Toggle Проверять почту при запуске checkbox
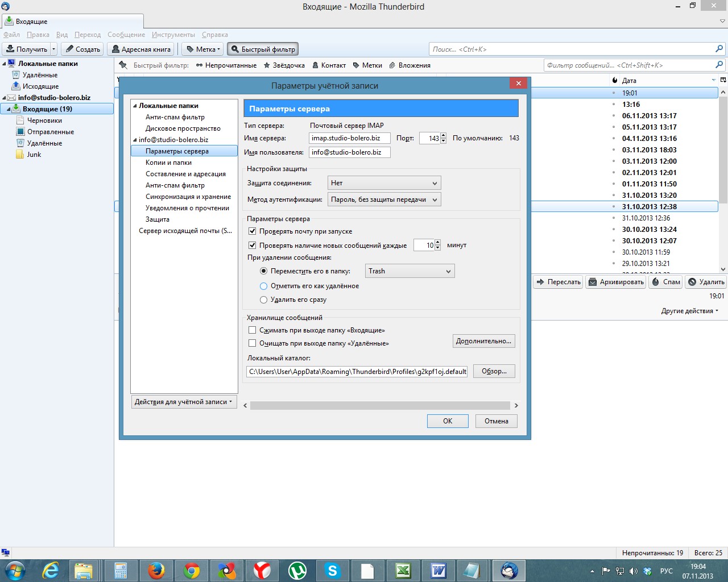Image resolution: width=728 pixels, height=582 pixels. 253,231
